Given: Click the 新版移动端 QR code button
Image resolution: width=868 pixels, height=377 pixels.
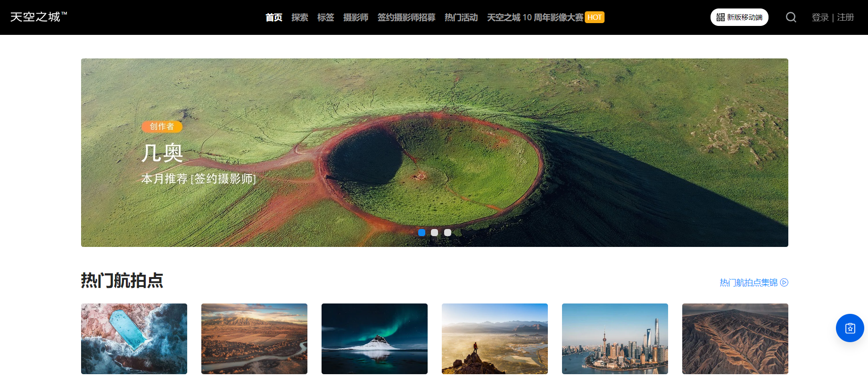Looking at the screenshot, I should 739,17.
